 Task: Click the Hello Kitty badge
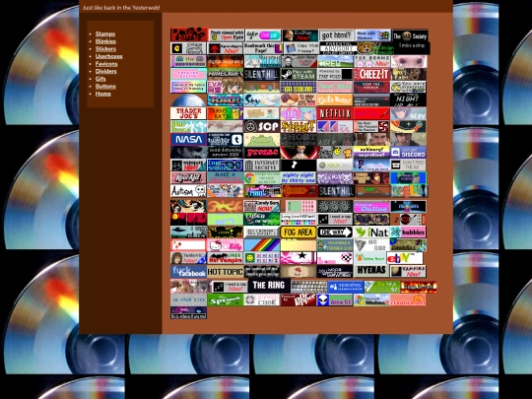[x=226, y=245]
